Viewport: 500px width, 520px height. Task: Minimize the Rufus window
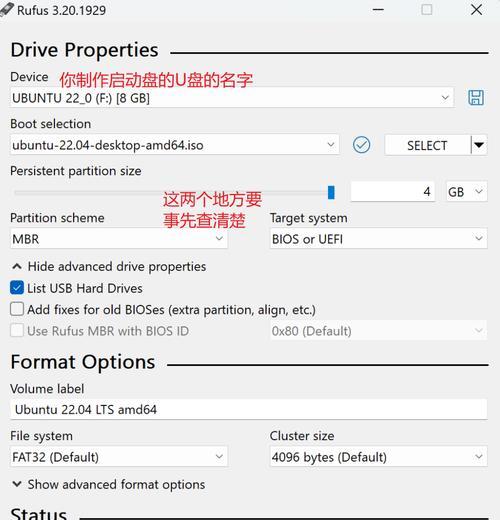tap(378, 10)
